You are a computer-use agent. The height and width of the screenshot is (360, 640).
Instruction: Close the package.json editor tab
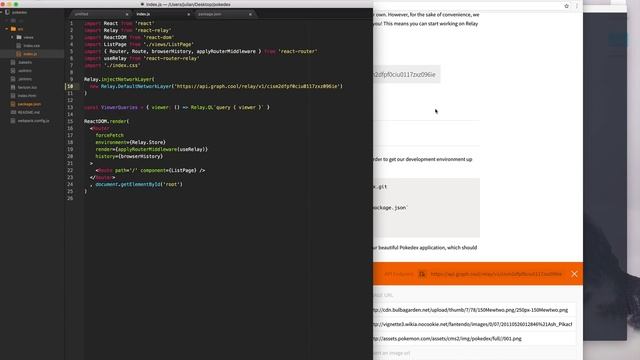click(x=250, y=14)
